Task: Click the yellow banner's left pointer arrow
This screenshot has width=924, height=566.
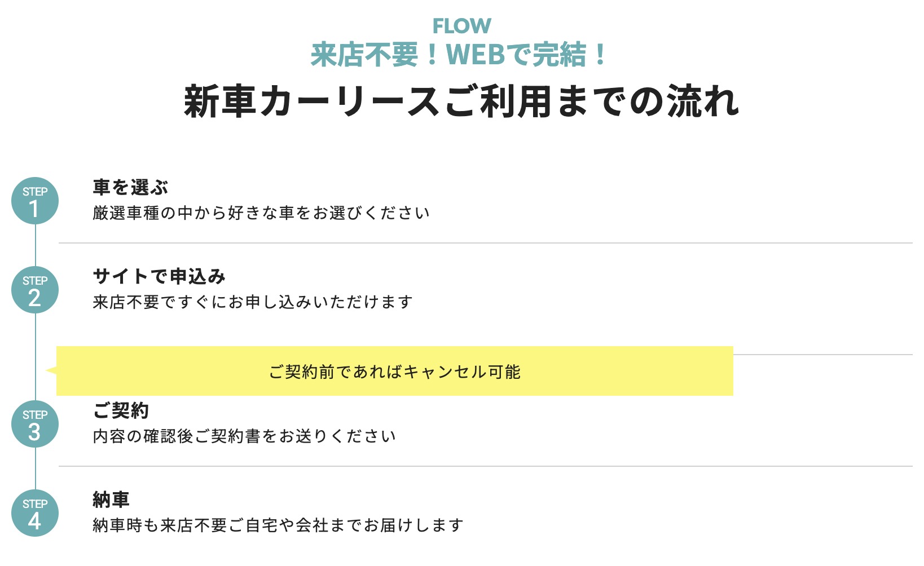Action: point(51,370)
